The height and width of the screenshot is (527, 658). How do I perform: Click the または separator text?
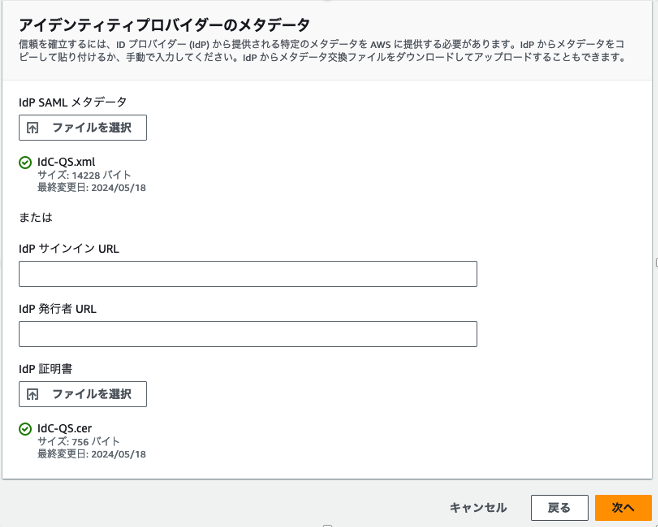(x=36, y=217)
